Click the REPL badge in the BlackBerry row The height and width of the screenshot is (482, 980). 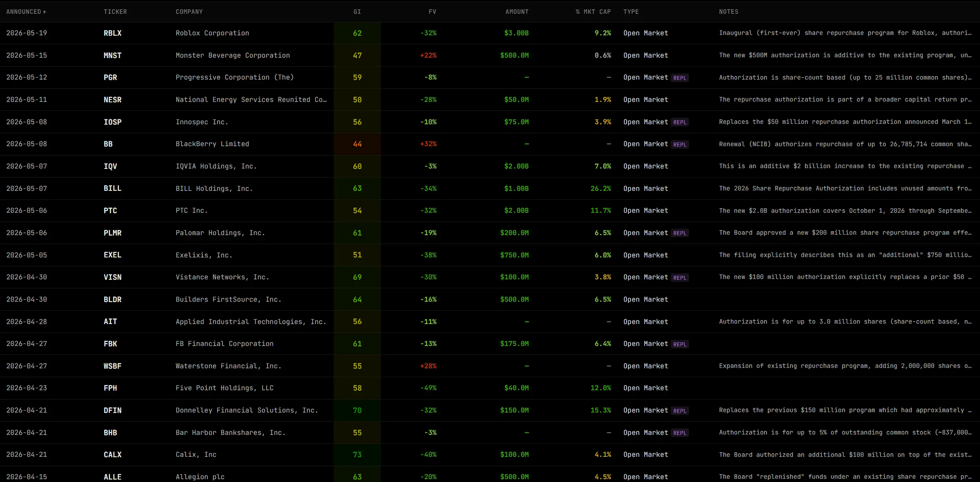click(680, 145)
